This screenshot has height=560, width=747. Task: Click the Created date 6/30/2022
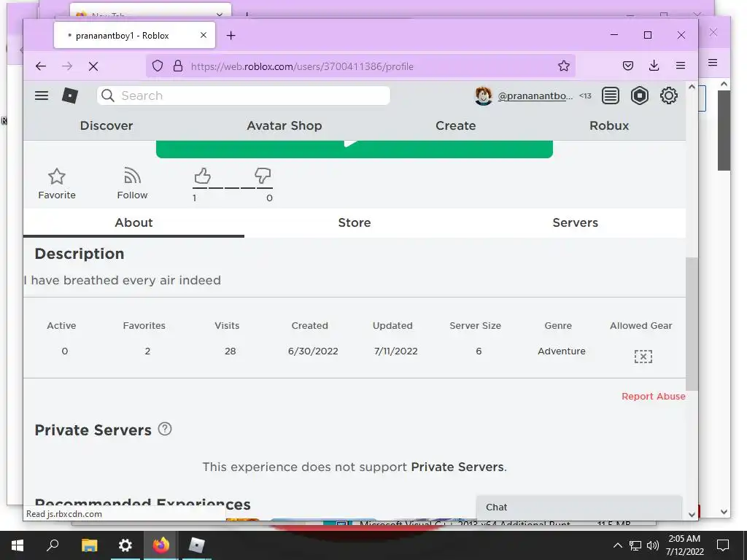point(313,351)
